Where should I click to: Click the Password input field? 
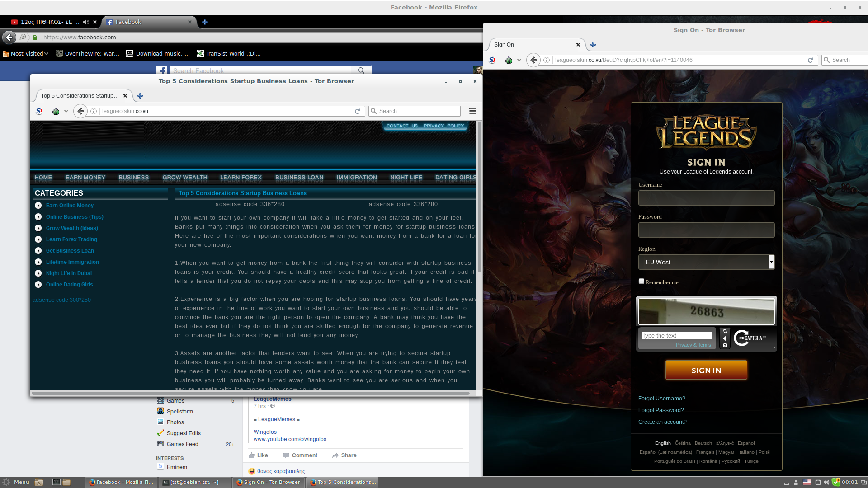click(706, 230)
